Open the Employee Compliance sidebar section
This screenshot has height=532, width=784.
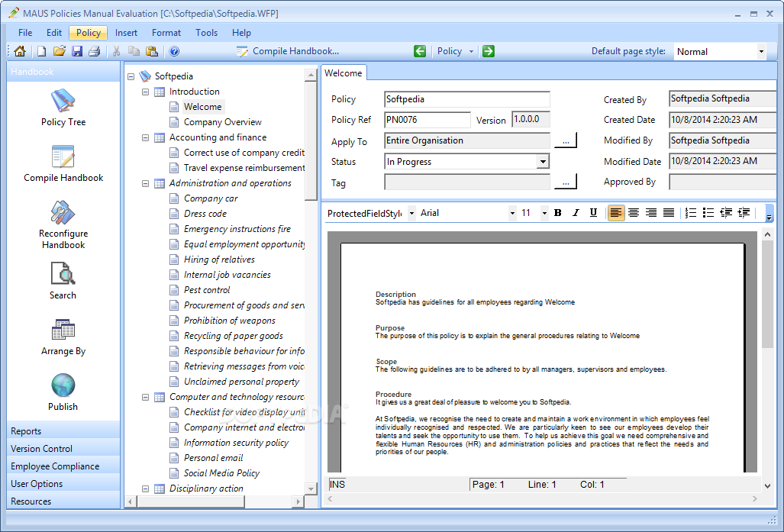(63, 466)
